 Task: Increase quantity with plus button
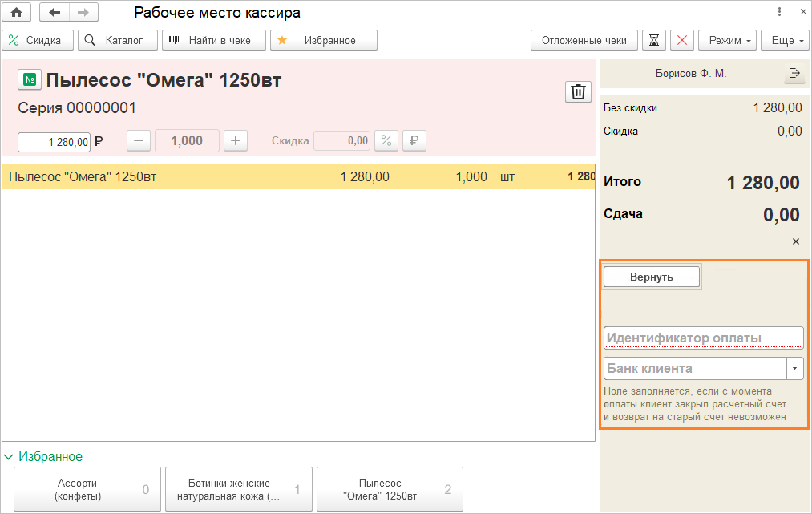[x=235, y=140]
